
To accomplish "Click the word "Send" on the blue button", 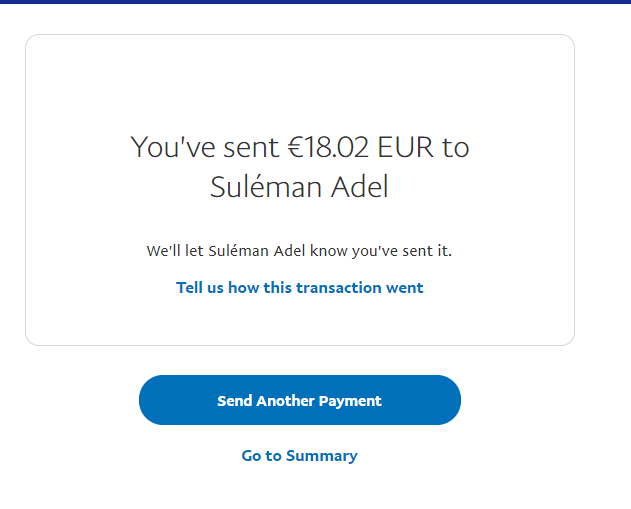I will pos(234,401).
